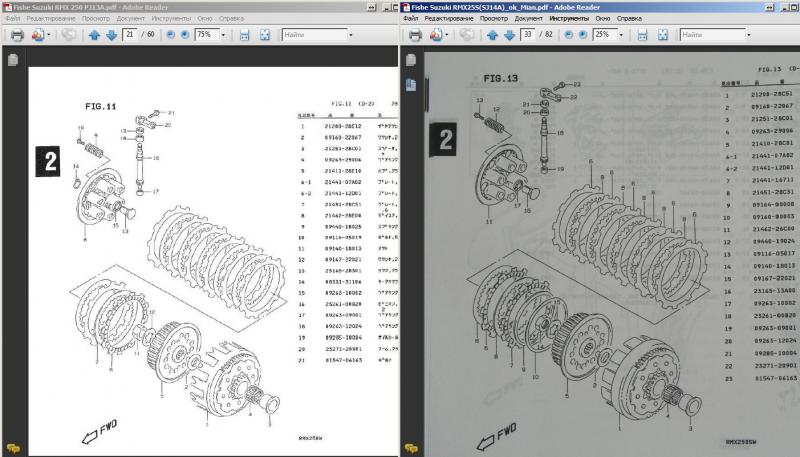Go to previous page in left window
The image size is (800, 457).
(94, 35)
